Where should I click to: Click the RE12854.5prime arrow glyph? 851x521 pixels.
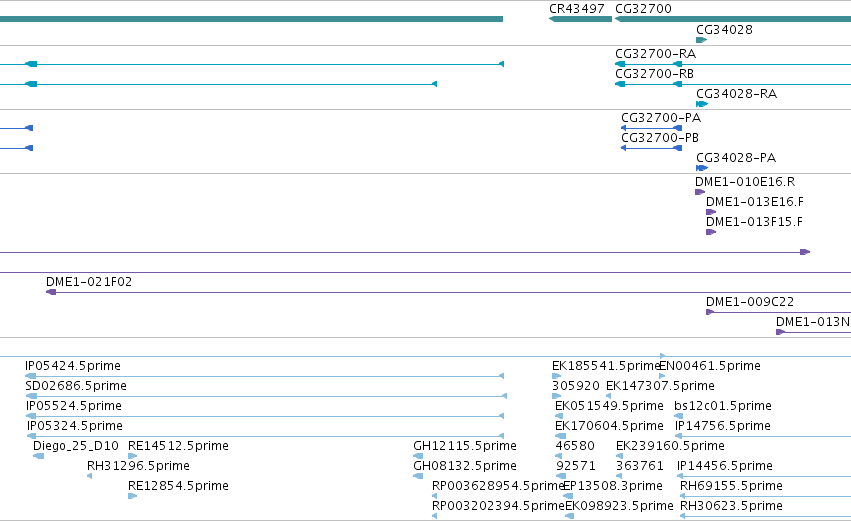click(132, 496)
